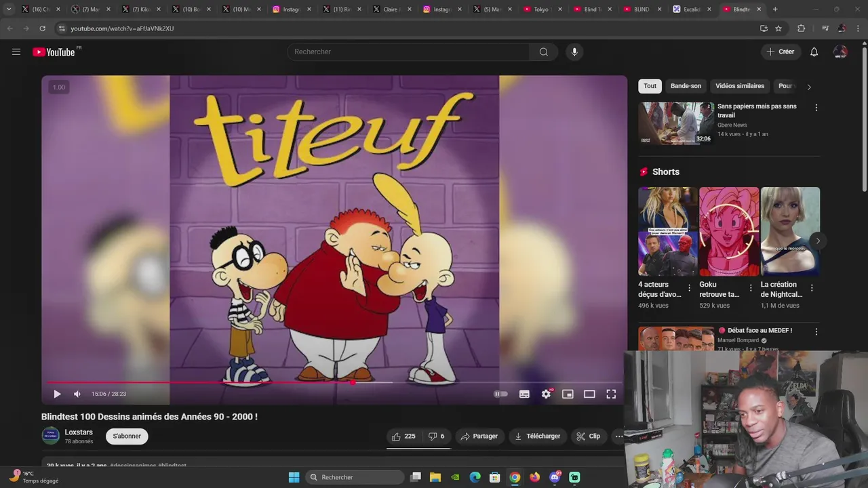Open Sans papiers mais pas sans travail thumbnail
Viewport: 868px width, 488px height.
[676, 123]
